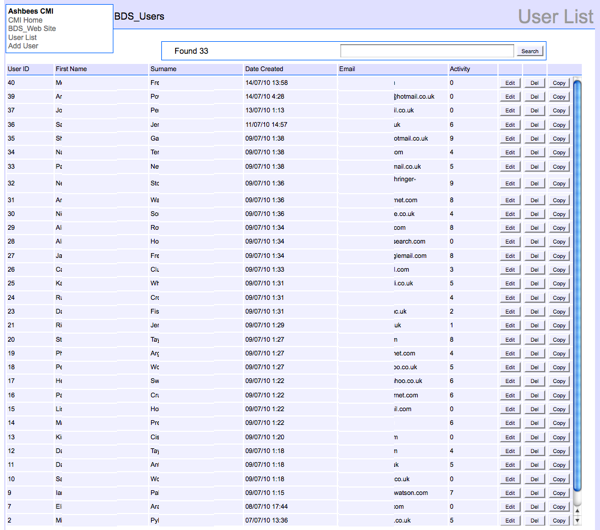Edit user with ID 32
The height and width of the screenshot is (530, 600).
pos(510,184)
